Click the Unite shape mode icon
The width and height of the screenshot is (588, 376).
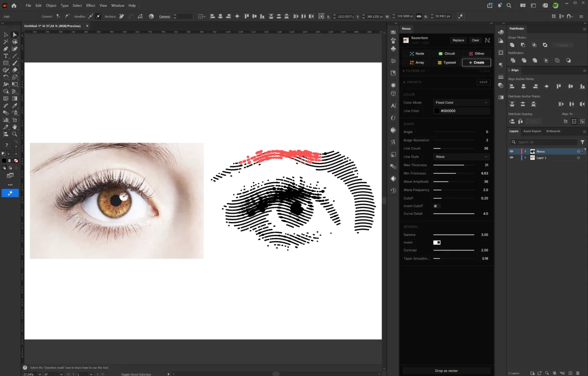512,45
